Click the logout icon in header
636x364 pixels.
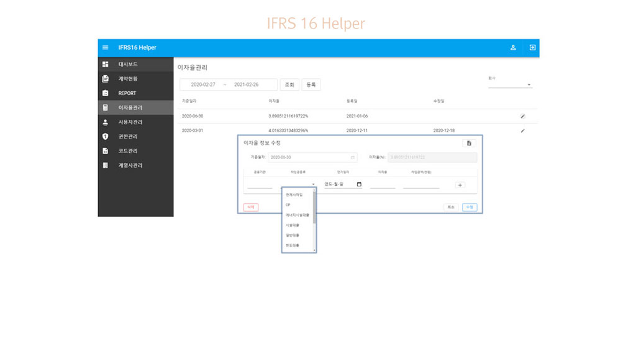coord(532,48)
